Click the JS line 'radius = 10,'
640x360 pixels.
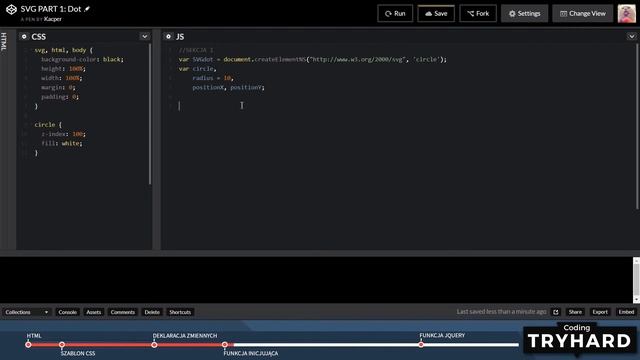[x=213, y=78]
